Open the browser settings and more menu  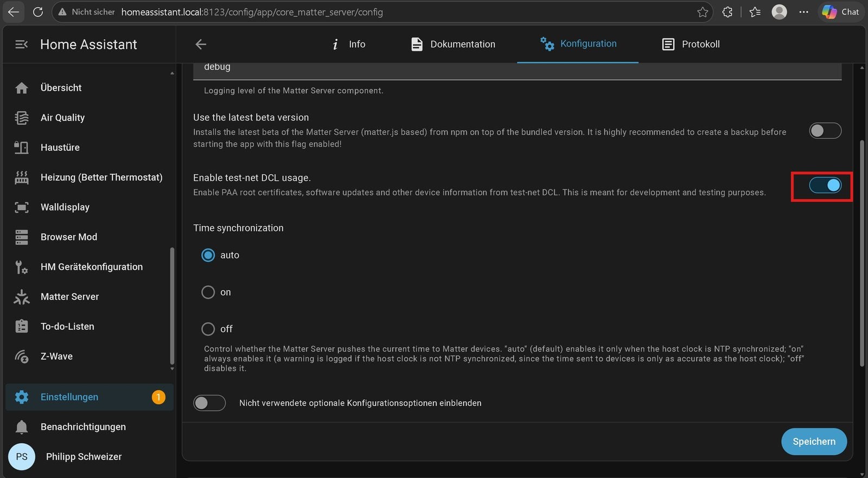(804, 12)
